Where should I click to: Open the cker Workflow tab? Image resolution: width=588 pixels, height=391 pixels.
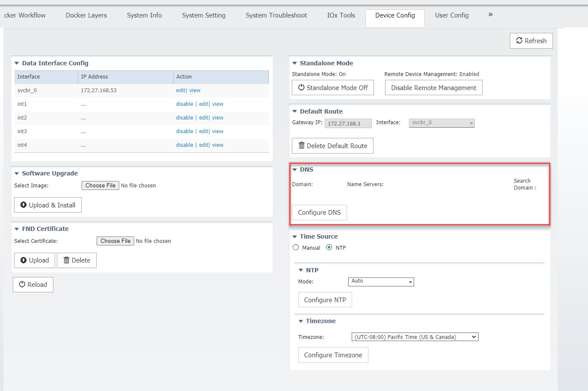pyautogui.click(x=25, y=15)
